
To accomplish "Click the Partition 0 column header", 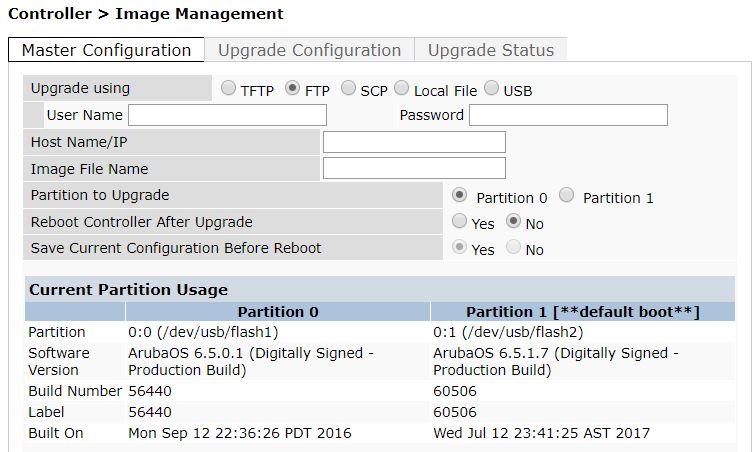I will pyautogui.click(x=278, y=312).
